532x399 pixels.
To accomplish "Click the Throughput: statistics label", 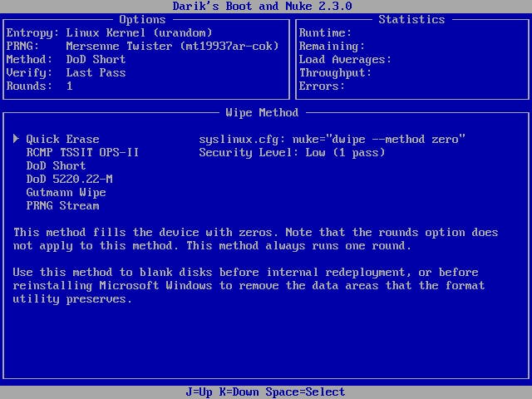I will [335, 72].
